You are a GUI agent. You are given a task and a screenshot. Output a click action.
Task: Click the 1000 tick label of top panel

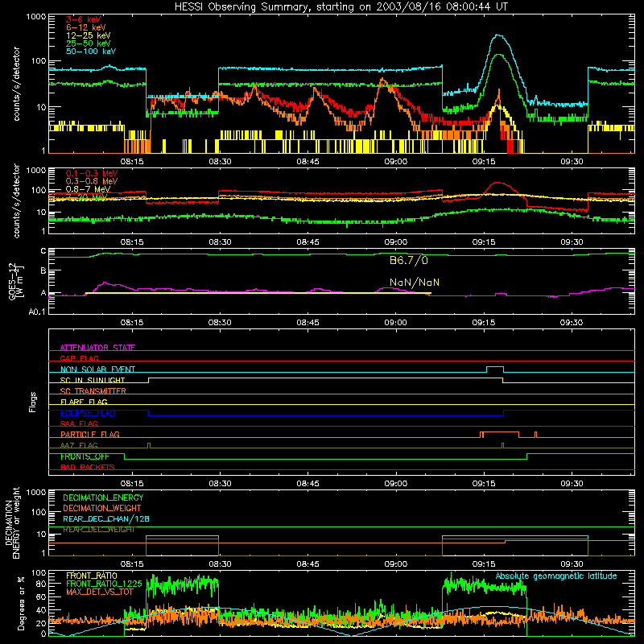click(x=36, y=17)
